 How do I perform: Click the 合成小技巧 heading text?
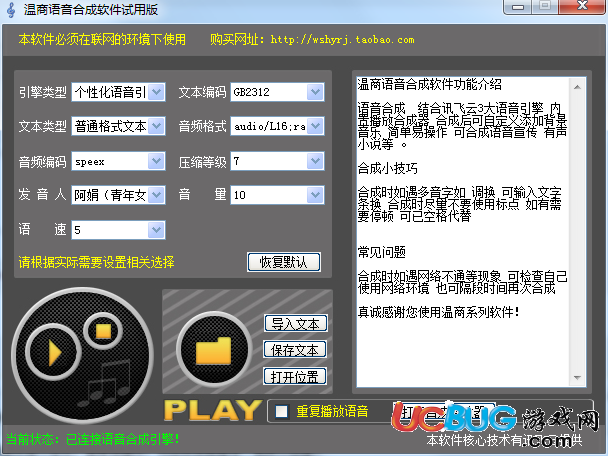coord(388,168)
